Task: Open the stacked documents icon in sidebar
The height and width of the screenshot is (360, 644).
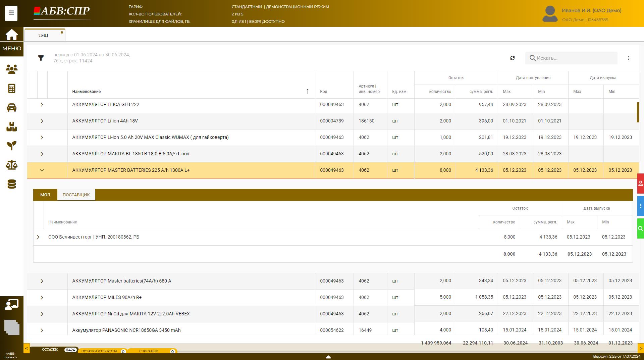Action: [12, 327]
